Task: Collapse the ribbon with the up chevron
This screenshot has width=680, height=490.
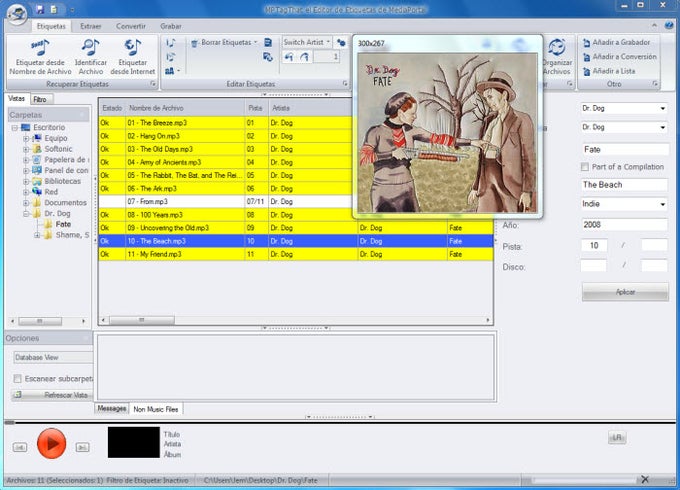Action: pos(654,25)
